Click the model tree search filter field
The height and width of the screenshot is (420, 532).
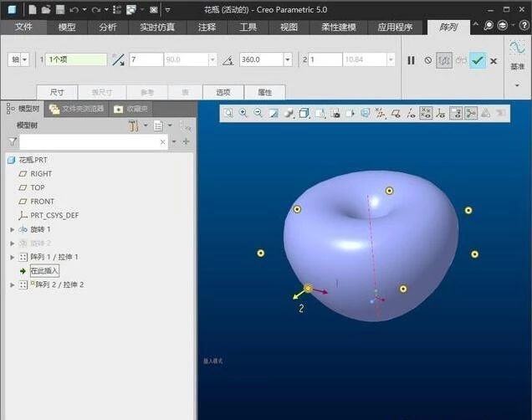[88, 142]
